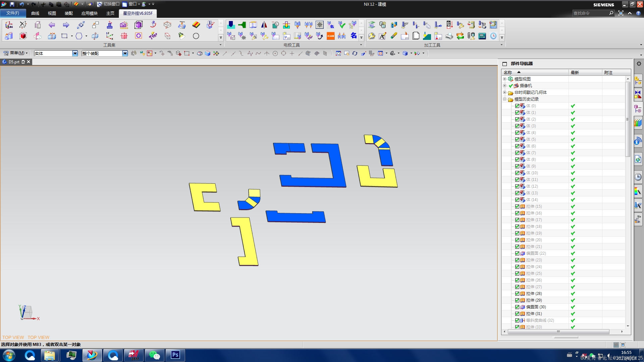
Task: Switch to the 装配 tab
Action: [x=69, y=13]
